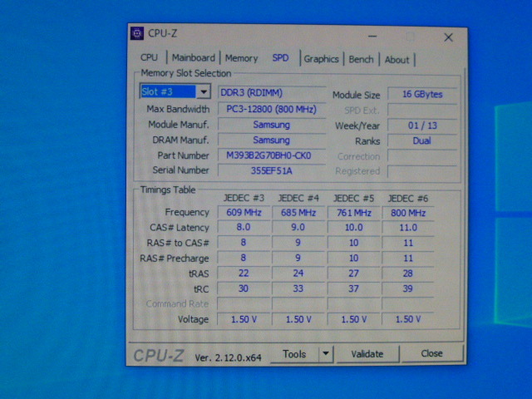Select the part number M393B2G70BH0-CK0
The image size is (532, 399).
(x=272, y=155)
